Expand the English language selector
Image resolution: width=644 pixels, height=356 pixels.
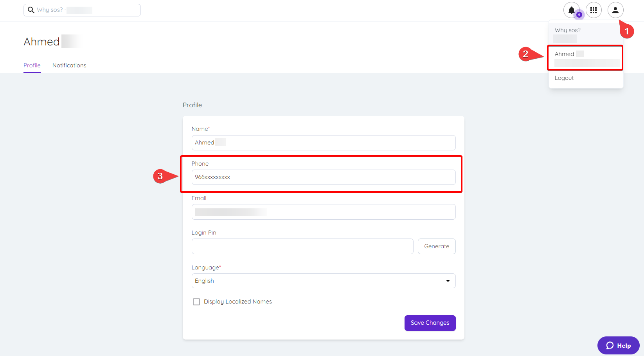pos(323,281)
